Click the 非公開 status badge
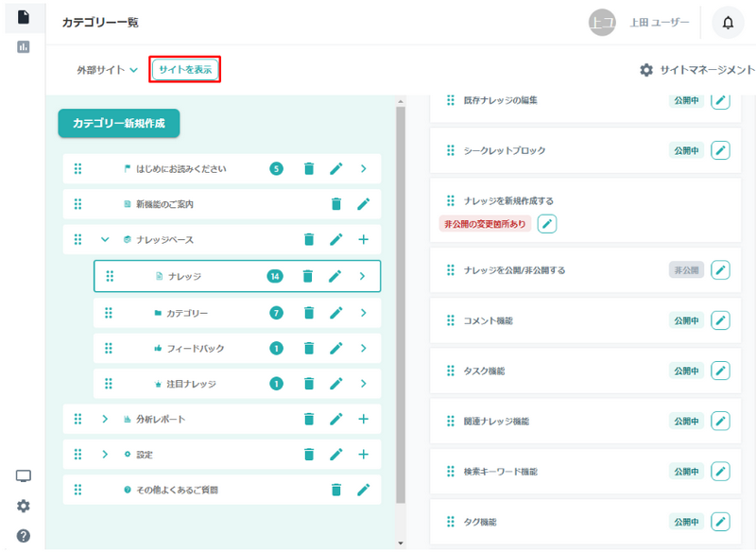Image resolution: width=756 pixels, height=552 pixels. tap(686, 270)
